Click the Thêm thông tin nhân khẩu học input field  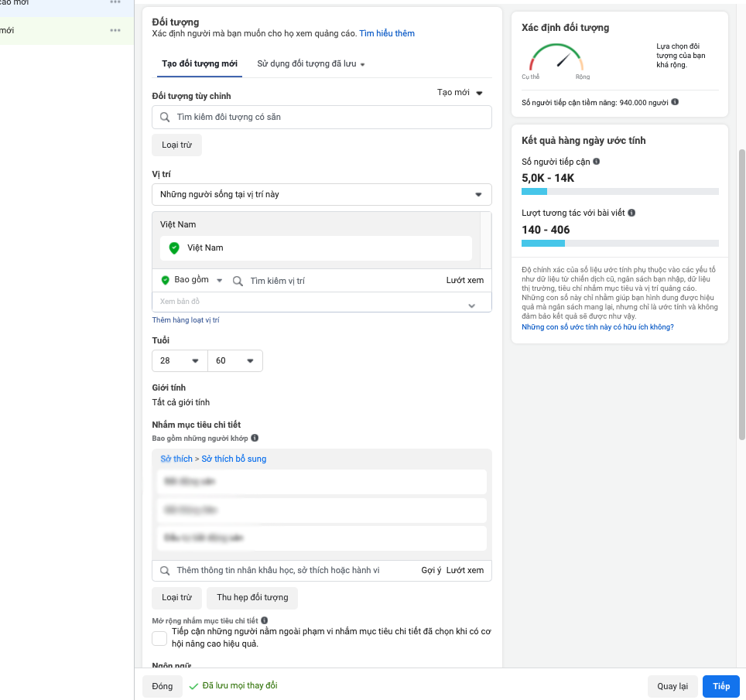point(310,570)
